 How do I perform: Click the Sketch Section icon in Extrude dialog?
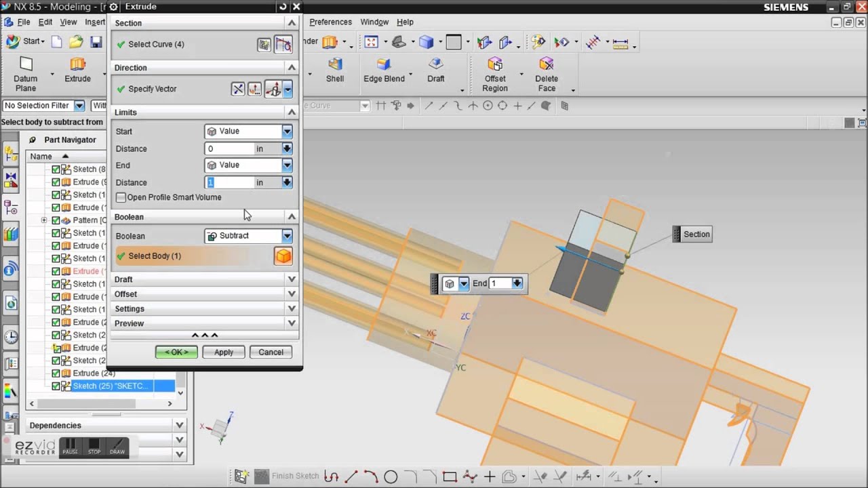(264, 45)
